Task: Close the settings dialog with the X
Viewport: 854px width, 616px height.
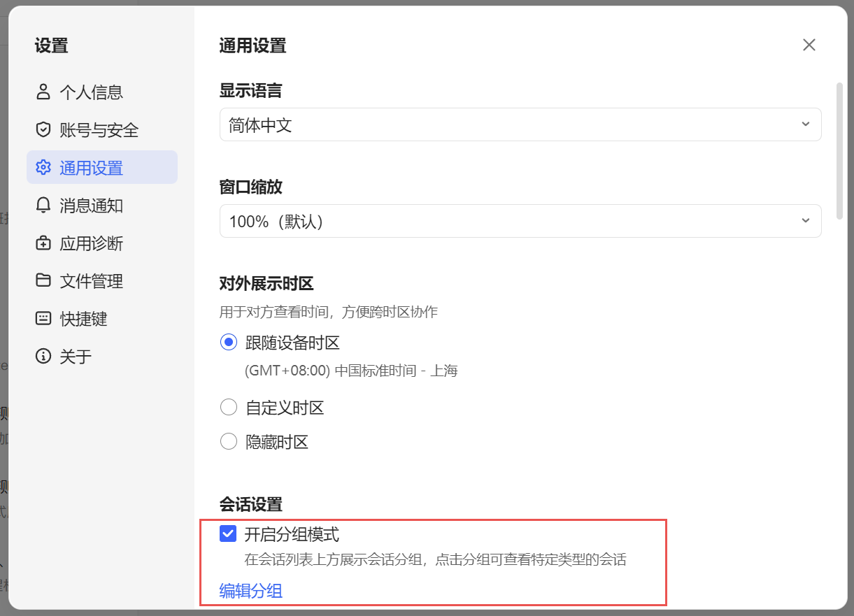Action: tap(809, 45)
